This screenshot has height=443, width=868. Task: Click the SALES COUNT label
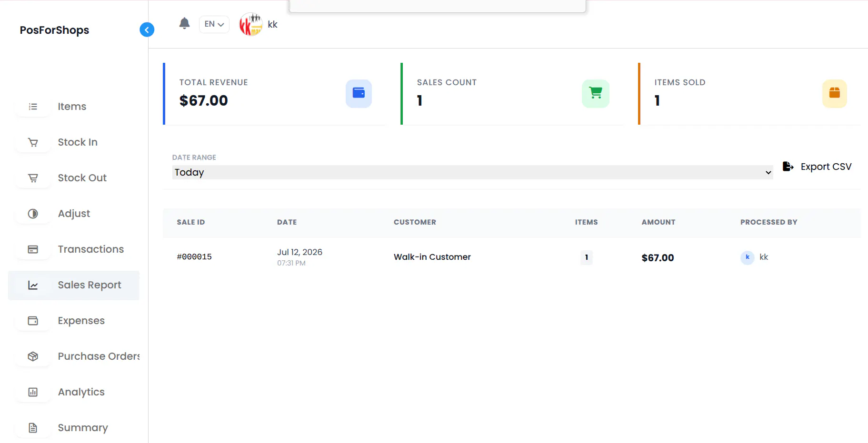[447, 82]
